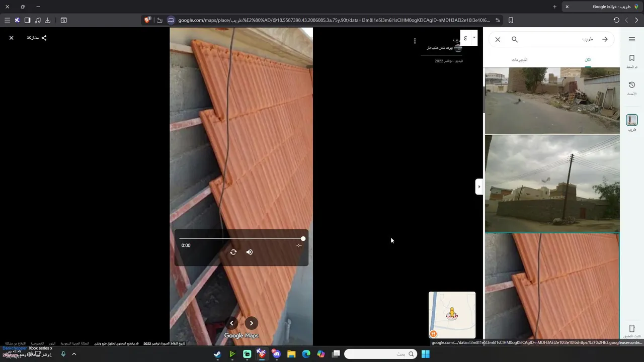Open the three-dot options menu near contributor name

[x=415, y=41]
